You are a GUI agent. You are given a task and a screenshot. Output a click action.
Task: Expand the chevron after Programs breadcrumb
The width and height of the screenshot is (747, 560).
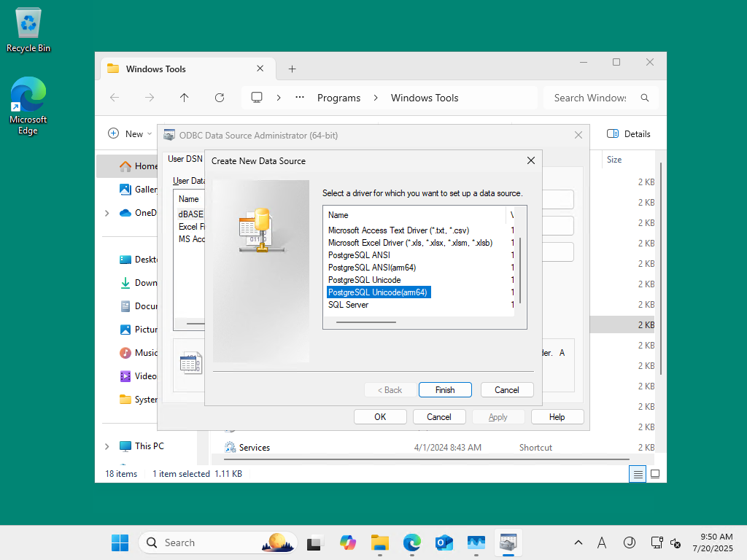click(376, 98)
